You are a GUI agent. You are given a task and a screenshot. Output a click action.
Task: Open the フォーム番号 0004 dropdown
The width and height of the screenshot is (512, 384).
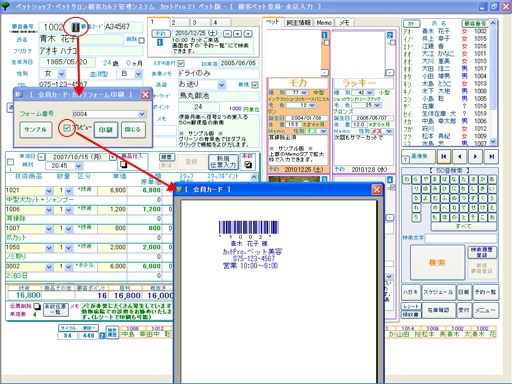point(142,114)
